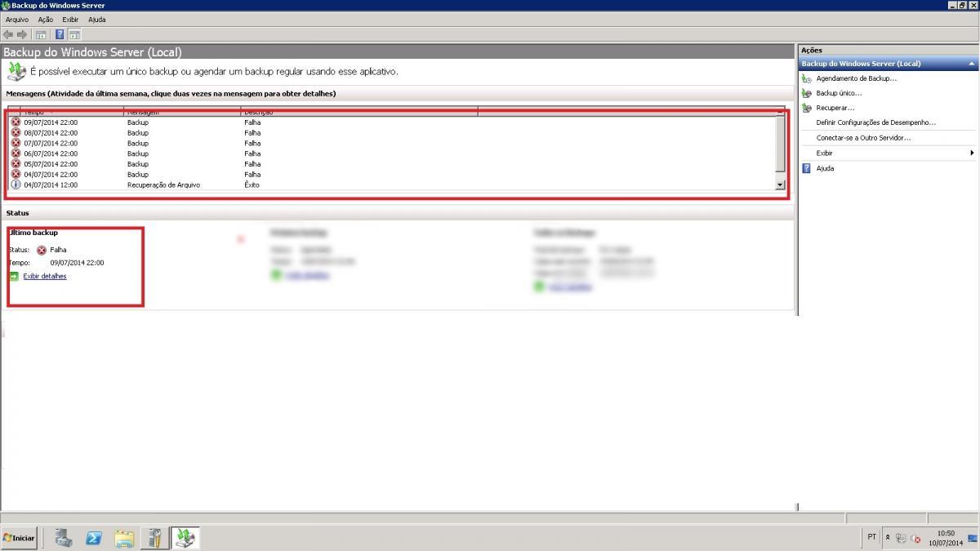980x551 pixels.
Task: Open Windows Explorer folder on taskbar
Action: tap(124, 537)
